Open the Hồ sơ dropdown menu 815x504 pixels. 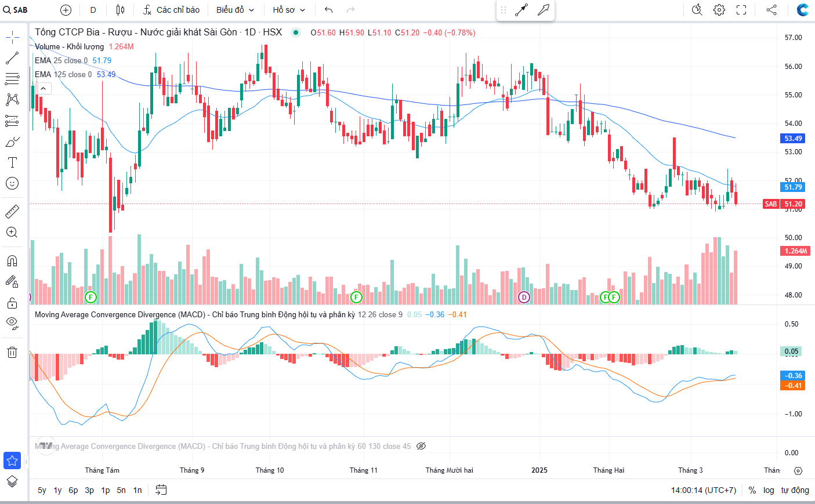click(289, 10)
